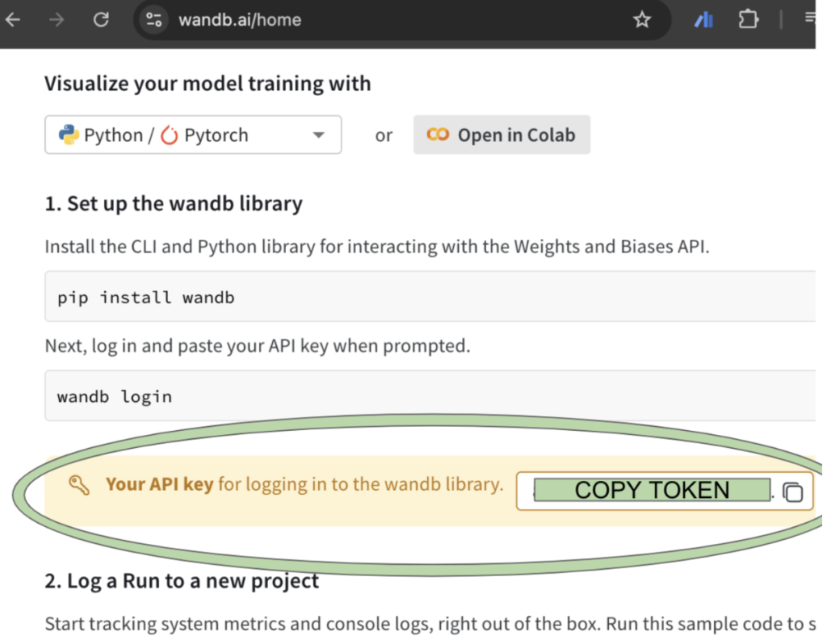This screenshot has width=827, height=644.
Task: Click the pip install wandb code block
Action: coord(430,297)
